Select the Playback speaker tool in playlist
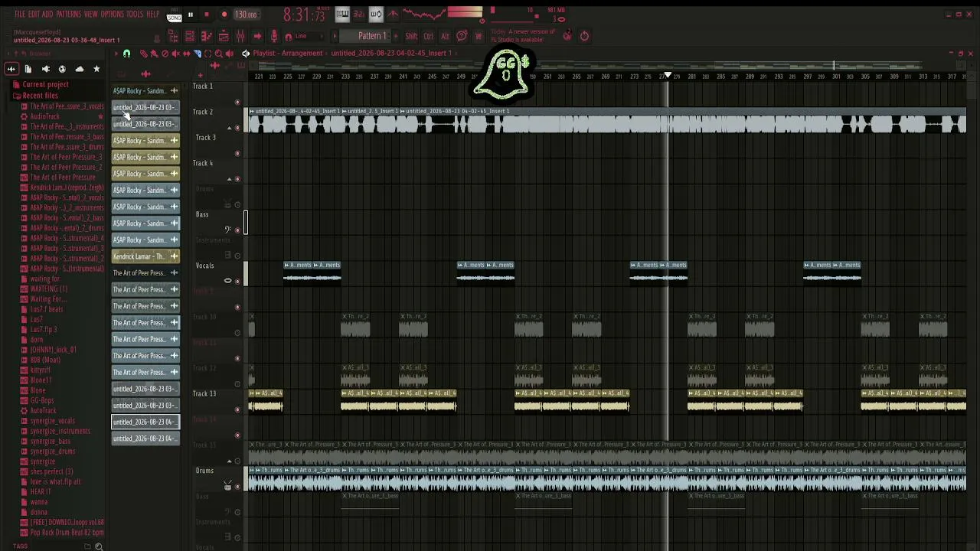The image size is (980, 551). point(229,53)
